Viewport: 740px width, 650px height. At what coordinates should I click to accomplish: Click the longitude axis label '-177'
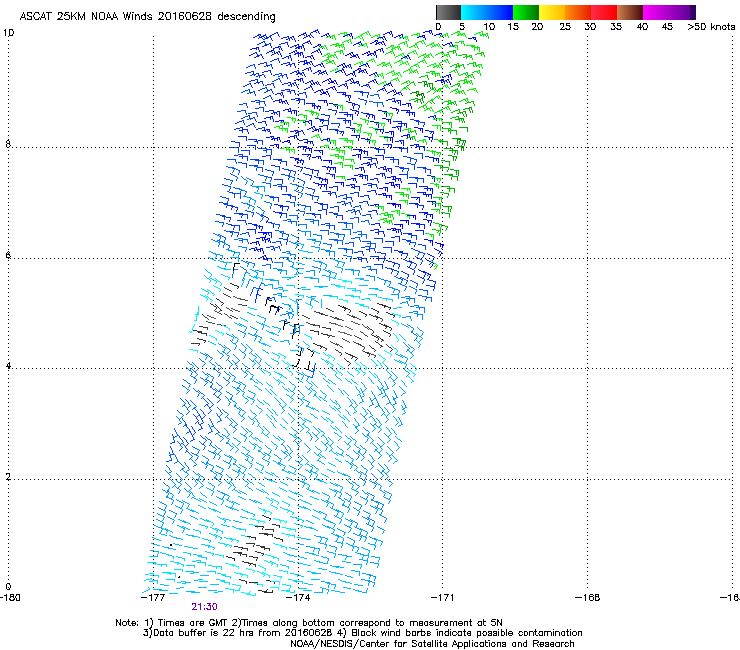153,598
